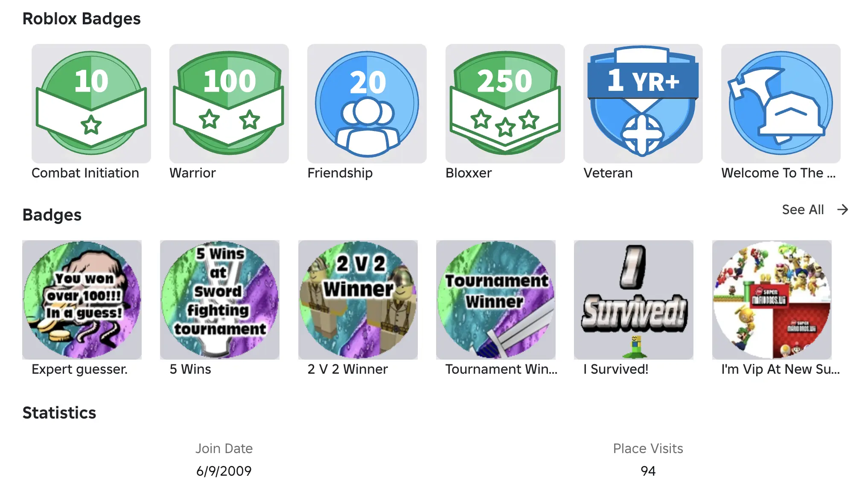This screenshot has height=500, width=868.
Task: Click the I'm Vip At New Su... title
Action: (x=781, y=369)
